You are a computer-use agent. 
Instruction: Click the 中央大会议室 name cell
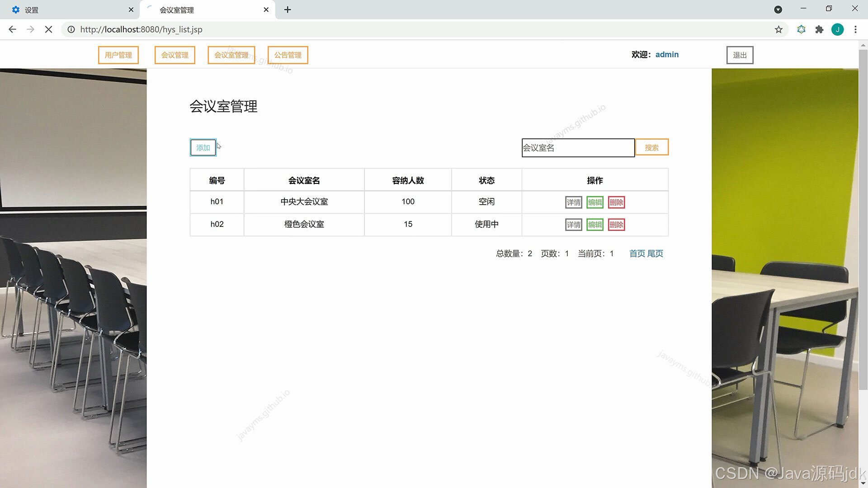[x=304, y=202]
